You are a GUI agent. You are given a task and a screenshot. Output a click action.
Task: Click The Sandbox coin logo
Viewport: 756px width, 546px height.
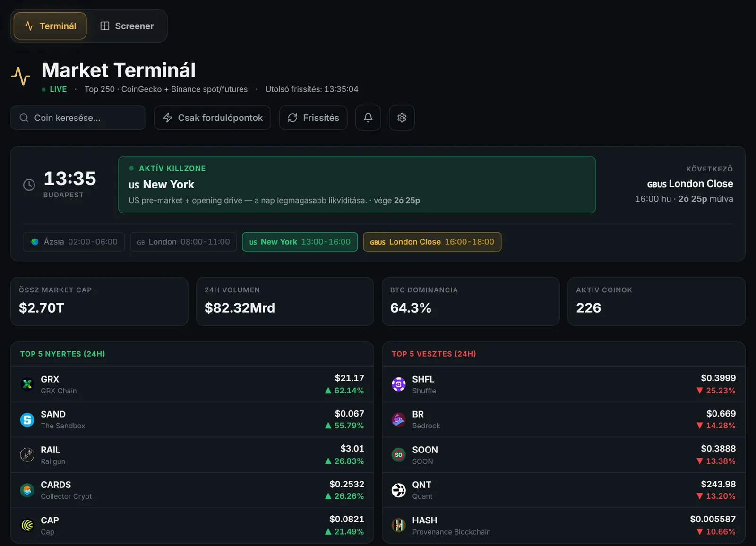click(x=27, y=419)
